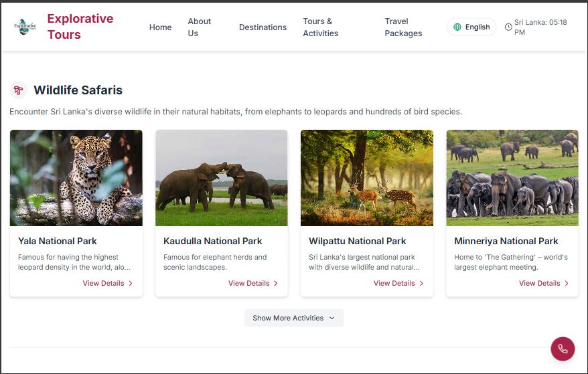Click the chevron arrow on Yala's View Details
This screenshot has width=588, height=374.
coord(131,283)
